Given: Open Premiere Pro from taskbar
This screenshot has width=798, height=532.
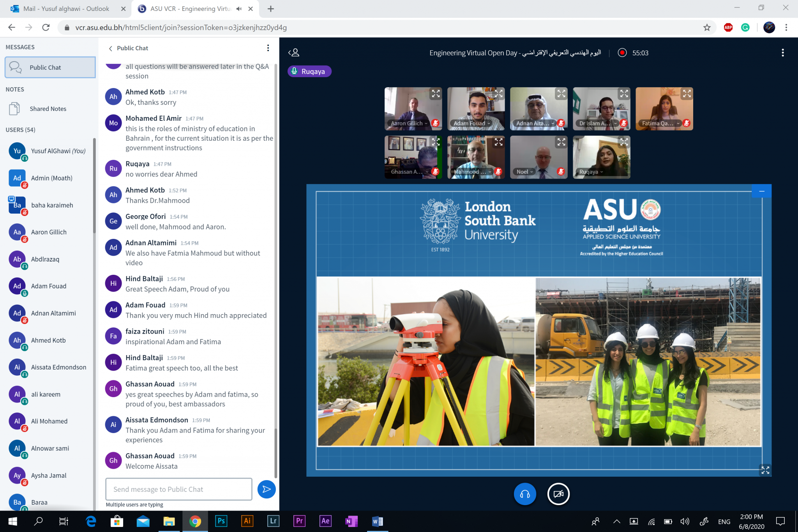Looking at the screenshot, I should pyautogui.click(x=299, y=521).
